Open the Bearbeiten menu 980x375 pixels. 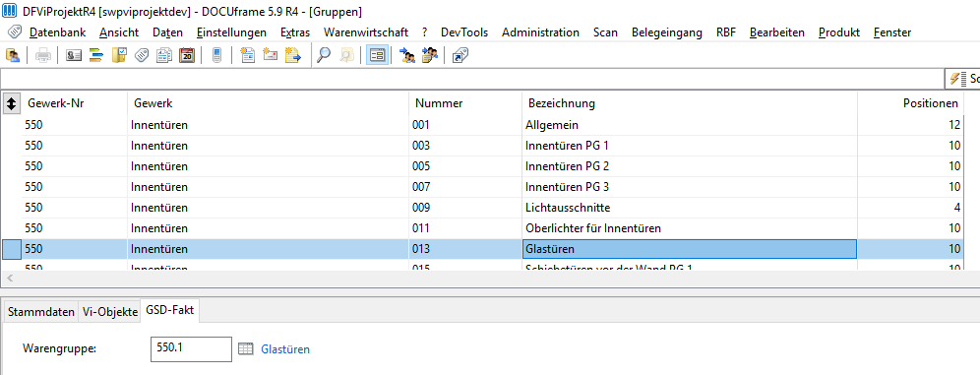(x=777, y=32)
